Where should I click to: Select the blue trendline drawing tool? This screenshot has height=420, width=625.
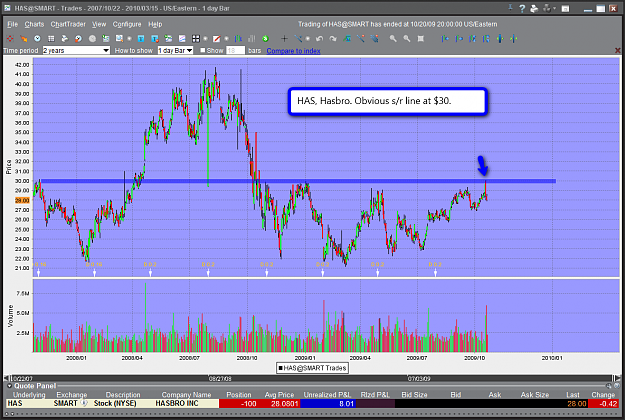click(x=298, y=39)
